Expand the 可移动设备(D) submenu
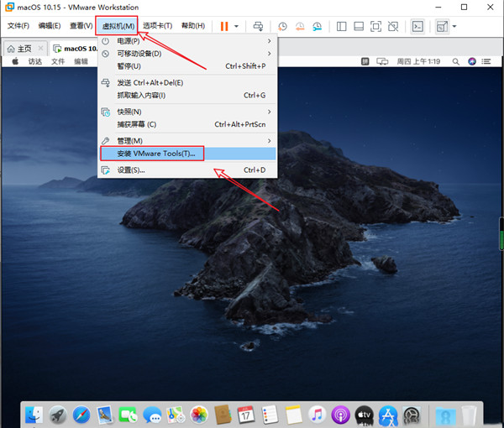The width and height of the screenshot is (504, 428). pyautogui.click(x=187, y=54)
